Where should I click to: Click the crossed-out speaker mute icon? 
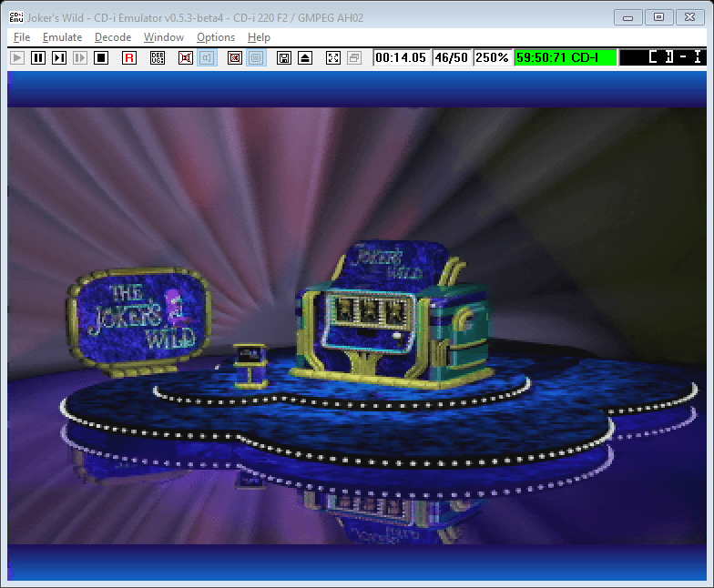pos(186,57)
